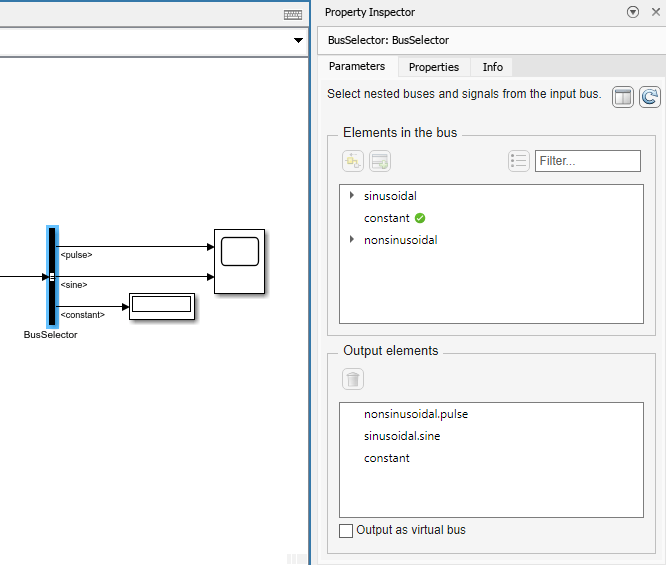
Task: Open the Property Inspector options menu arrow
Action: (632, 12)
